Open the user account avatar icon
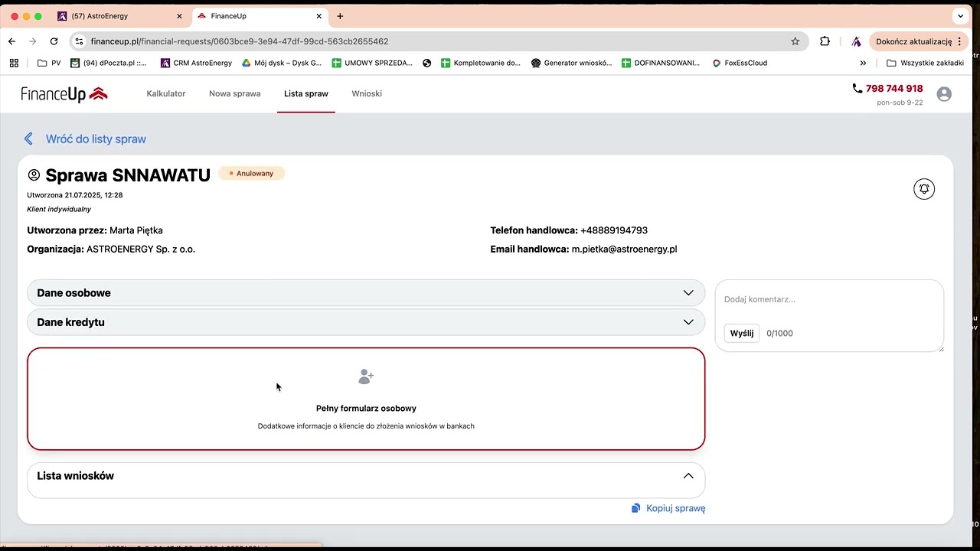980x551 pixels. pos(944,94)
